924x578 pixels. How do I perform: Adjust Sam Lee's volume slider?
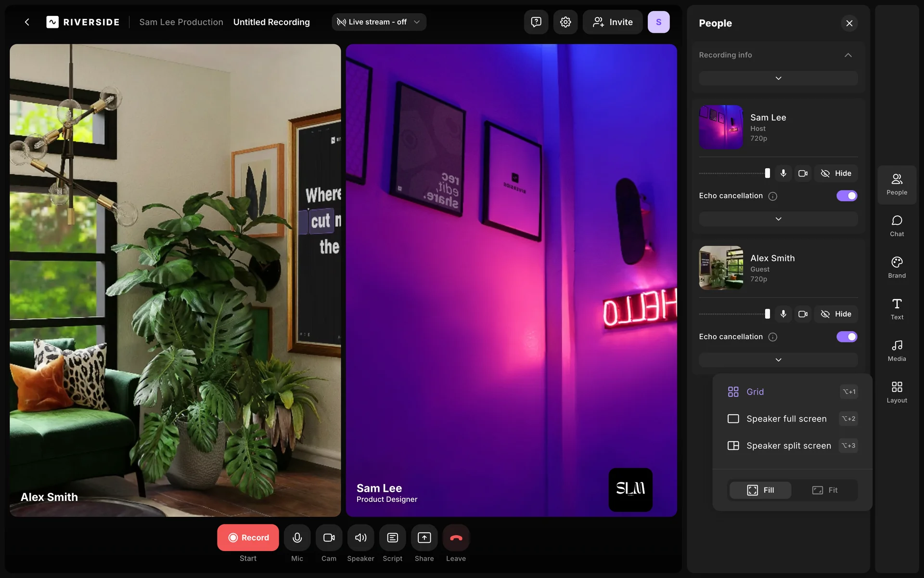pyautogui.click(x=767, y=173)
